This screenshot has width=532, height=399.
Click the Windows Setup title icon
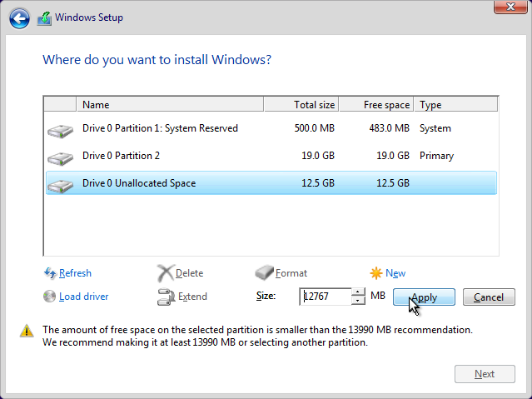pyautogui.click(x=44, y=18)
